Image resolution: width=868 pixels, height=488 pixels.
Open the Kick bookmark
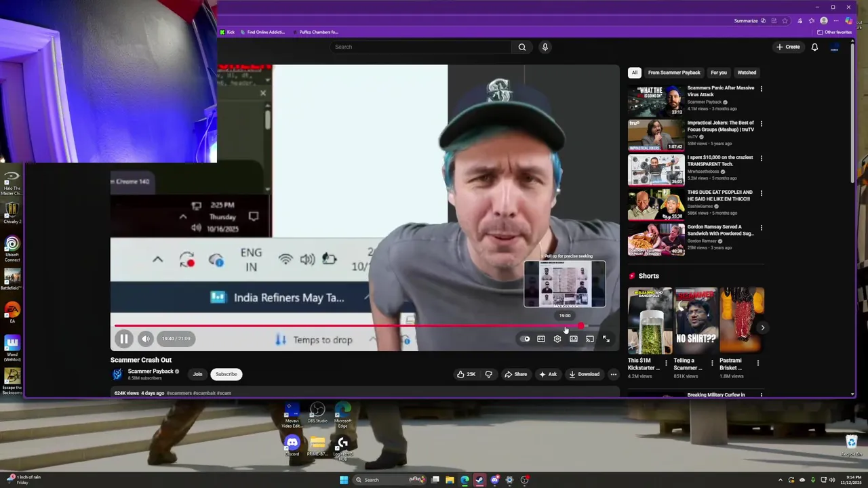[227, 32]
